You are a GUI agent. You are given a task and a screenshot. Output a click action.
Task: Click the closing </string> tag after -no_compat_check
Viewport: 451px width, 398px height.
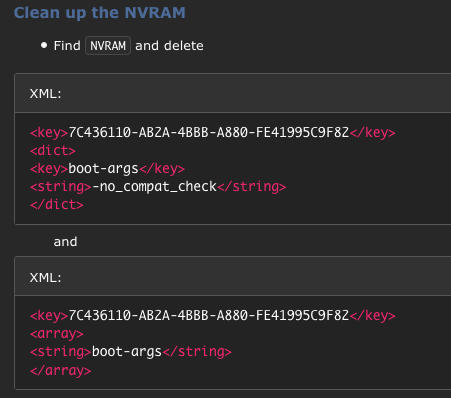[252, 187]
